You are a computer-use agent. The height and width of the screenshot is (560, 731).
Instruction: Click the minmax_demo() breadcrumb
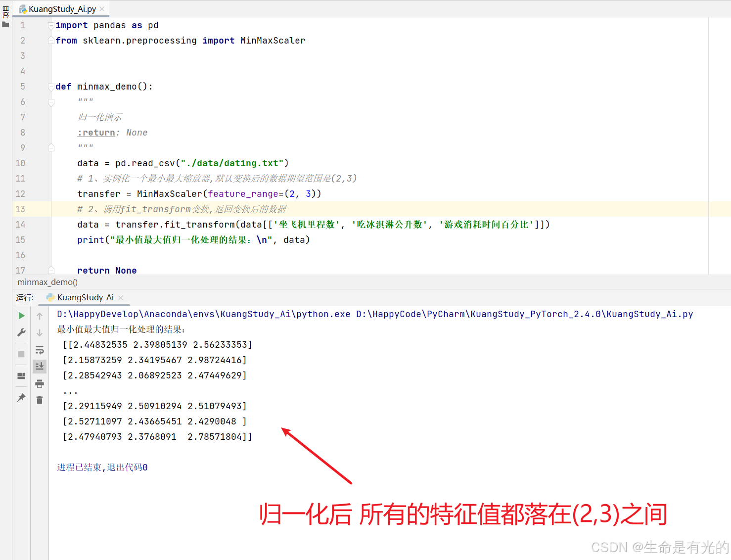coord(47,282)
